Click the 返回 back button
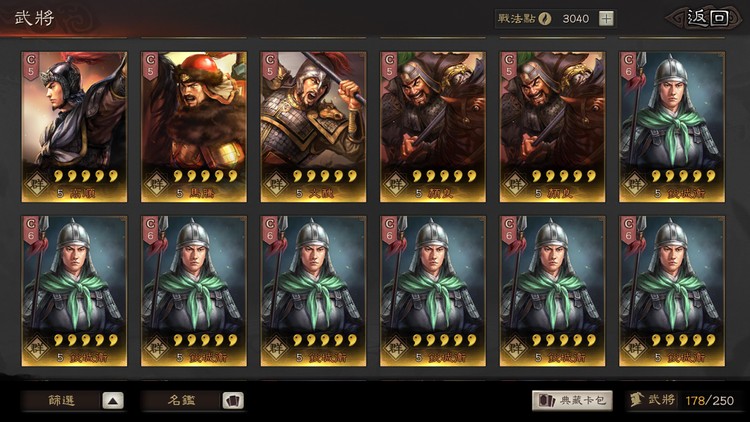 [x=706, y=19]
